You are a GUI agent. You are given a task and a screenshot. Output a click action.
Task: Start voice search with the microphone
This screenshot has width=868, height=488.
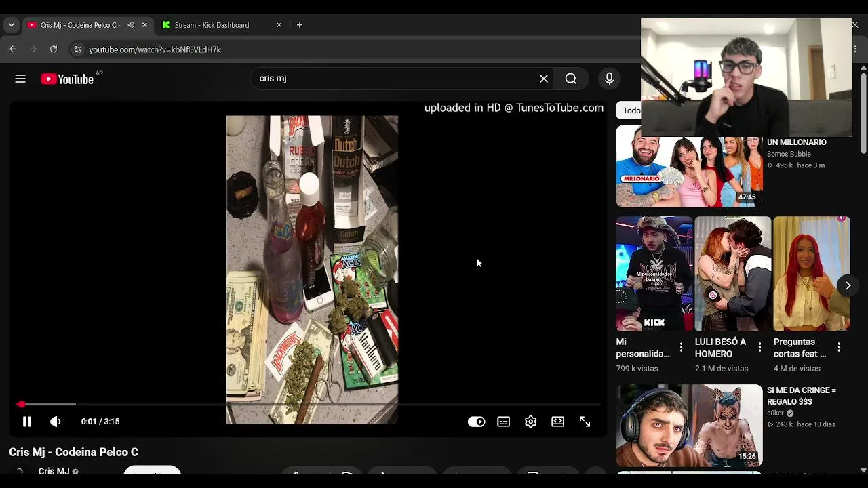pos(609,79)
